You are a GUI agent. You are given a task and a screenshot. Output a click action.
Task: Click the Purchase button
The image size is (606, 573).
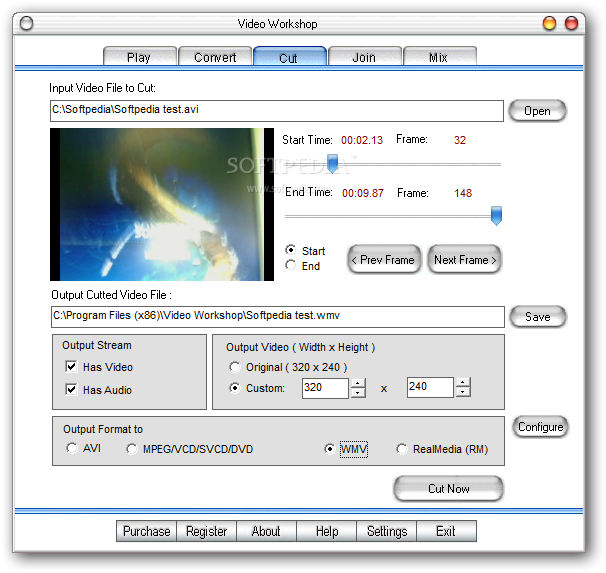[146, 531]
